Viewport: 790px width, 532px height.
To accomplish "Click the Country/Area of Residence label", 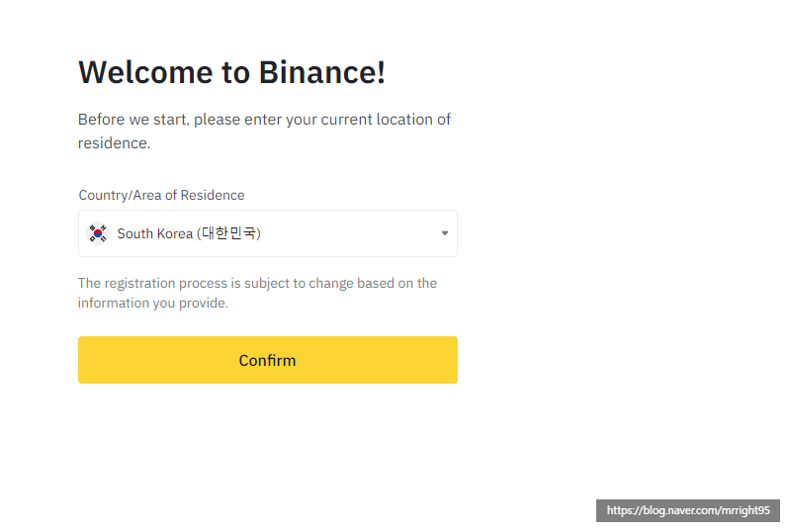I will coord(161,195).
